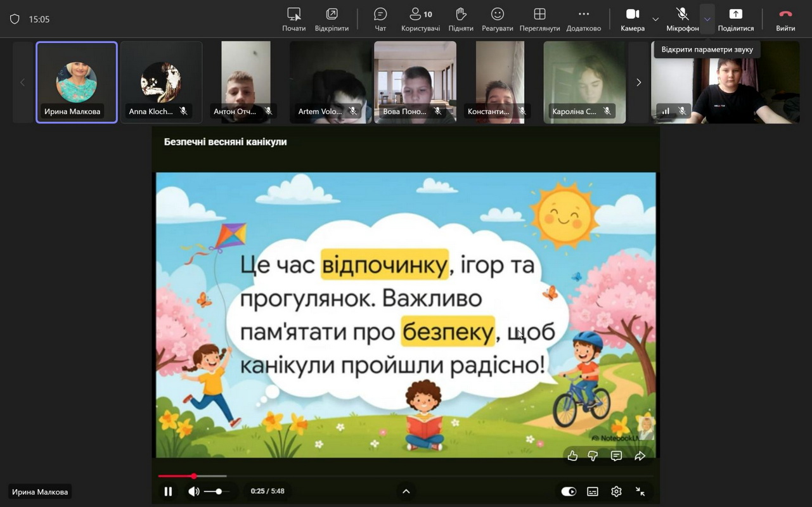The image size is (812, 507).
Task: Open the video settings gear
Action: 616,491
